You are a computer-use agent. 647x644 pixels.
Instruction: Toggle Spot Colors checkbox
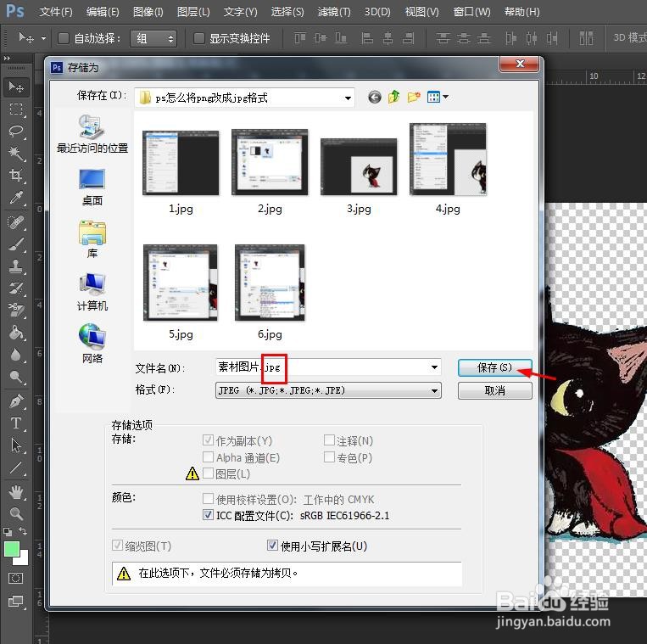(329, 457)
